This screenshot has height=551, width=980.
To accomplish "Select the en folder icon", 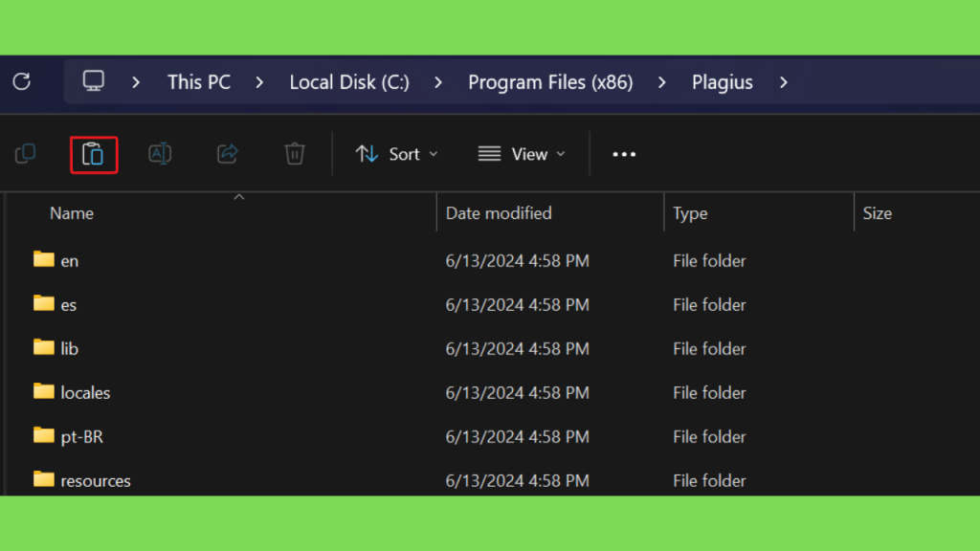I will click(x=44, y=259).
